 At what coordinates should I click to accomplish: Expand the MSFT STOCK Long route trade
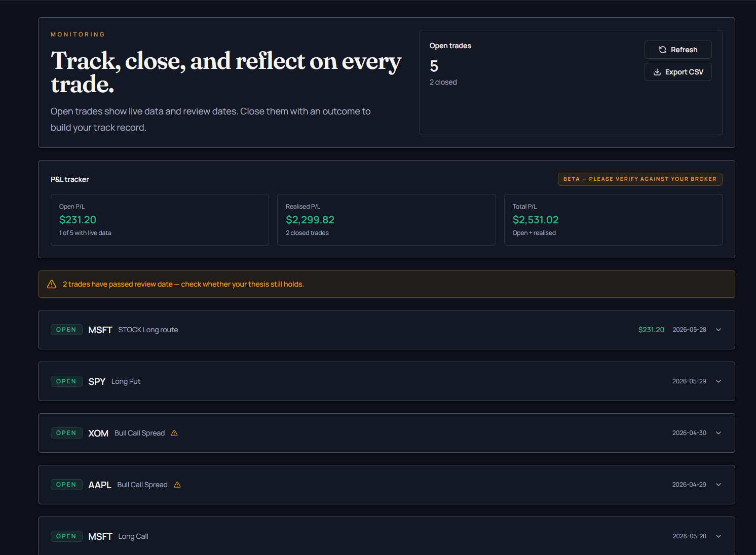pyautogui.click(x=719, y=330)
